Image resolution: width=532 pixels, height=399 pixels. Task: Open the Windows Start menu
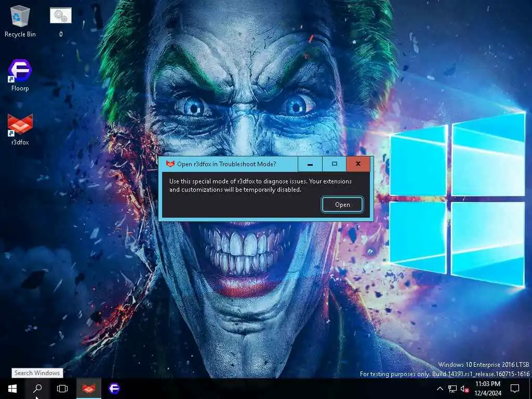pyautogui.click(x=12, y=389)
